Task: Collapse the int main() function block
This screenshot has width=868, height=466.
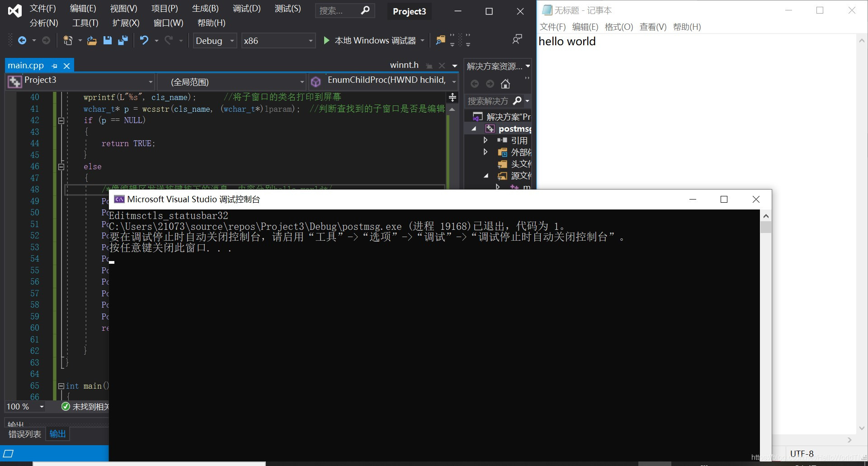Action: pos(61,386)
